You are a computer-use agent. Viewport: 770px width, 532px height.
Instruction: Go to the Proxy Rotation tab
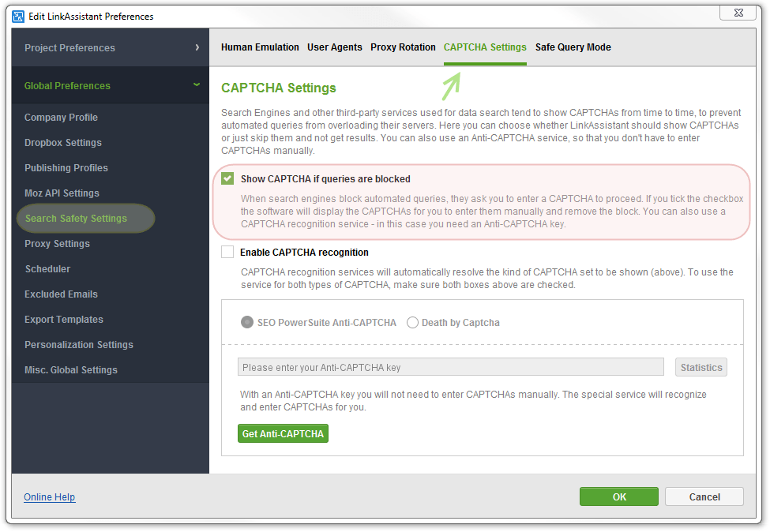click(x=403, y=47)
